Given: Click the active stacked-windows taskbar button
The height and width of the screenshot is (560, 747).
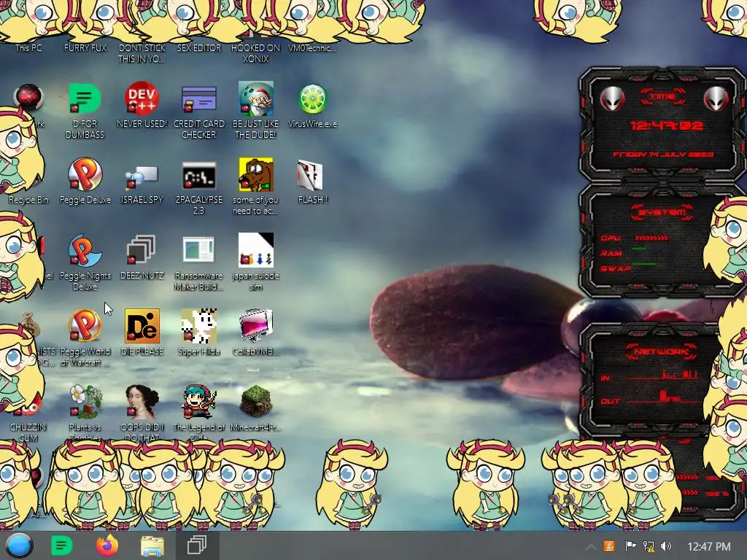Looking at the screenshot, I should pyautogui.click(x=197, y=545).
